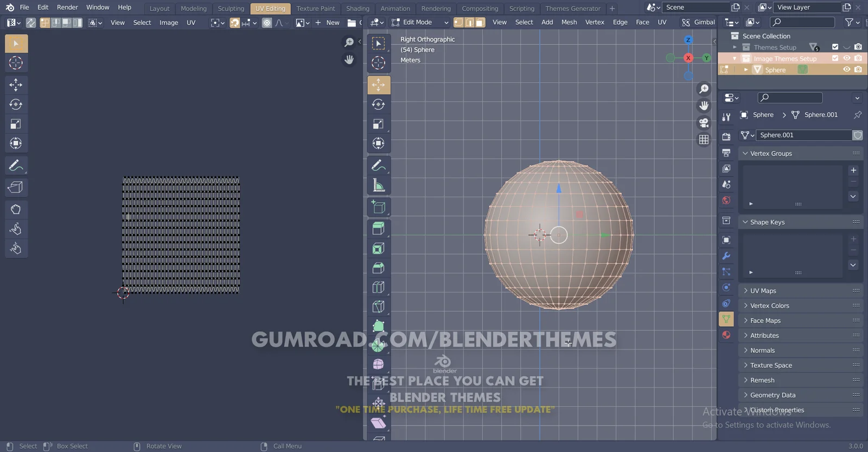868x452 pixels.
Task: Toggle visibility eye of Sphere object
Action: coord(846,69)
